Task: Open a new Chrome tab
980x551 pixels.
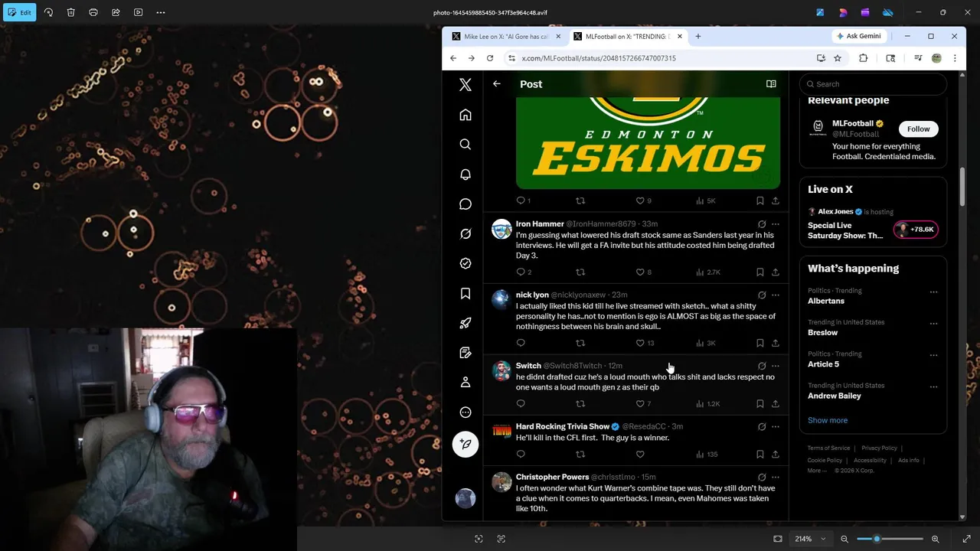Action: (x=697, y=36)
